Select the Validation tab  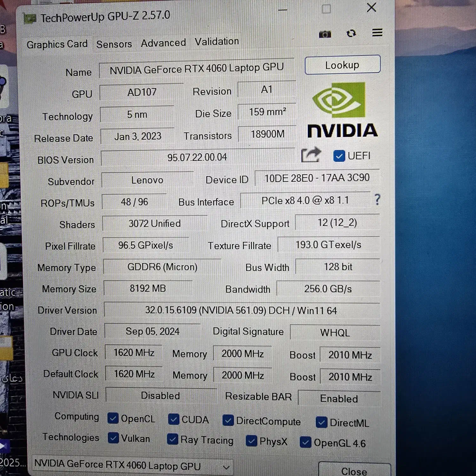(216, 42)
